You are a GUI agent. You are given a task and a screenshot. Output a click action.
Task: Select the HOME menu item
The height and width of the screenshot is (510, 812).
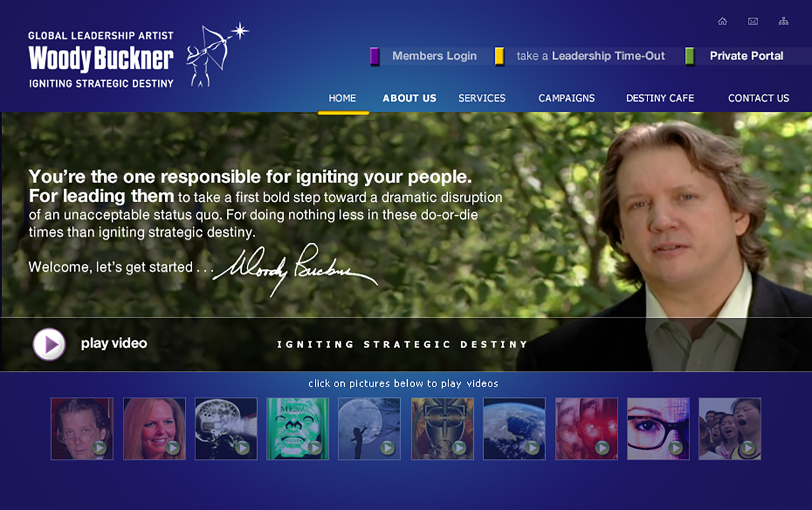coord(342,99)
